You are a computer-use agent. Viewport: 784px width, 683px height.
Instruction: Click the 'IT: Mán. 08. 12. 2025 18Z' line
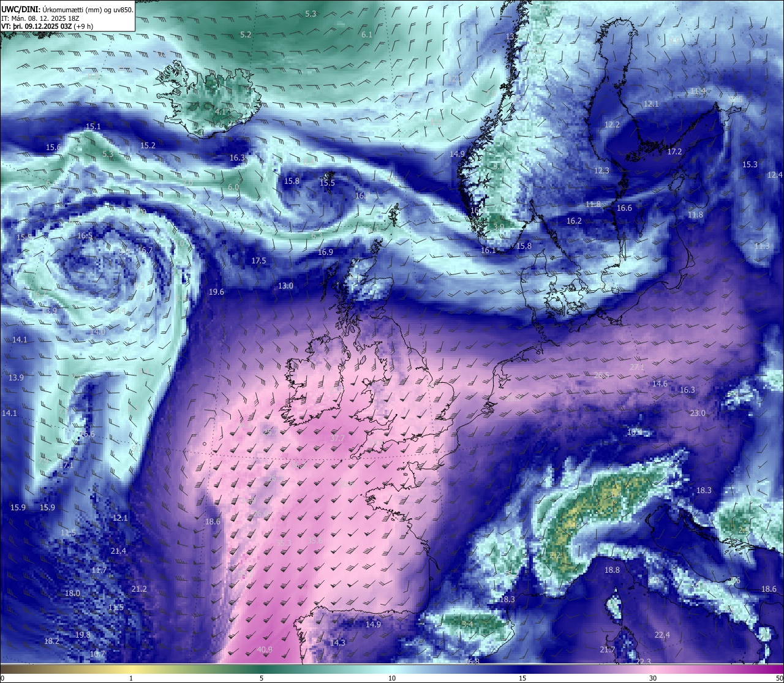[40, 18]
